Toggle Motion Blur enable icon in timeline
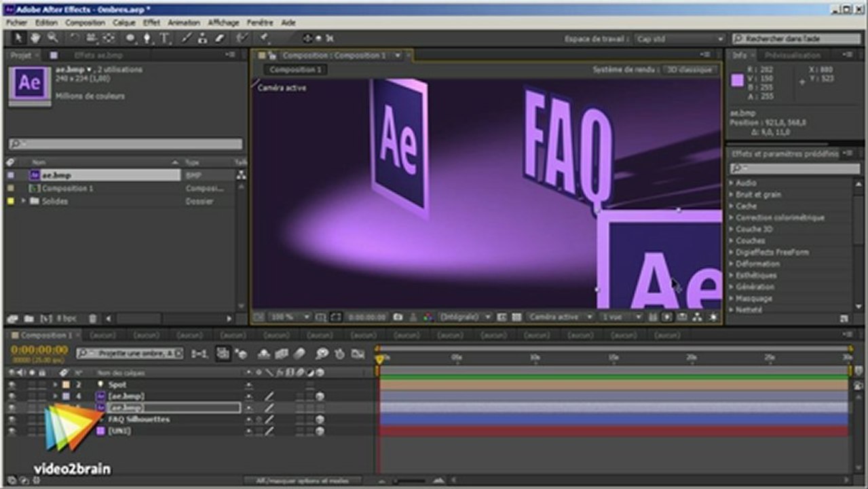The image size is (868, 489). tap(300, 353)
